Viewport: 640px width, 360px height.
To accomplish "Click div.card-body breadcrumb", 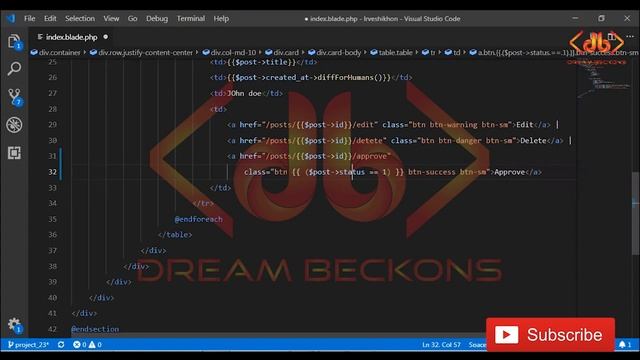I will 335,52.
